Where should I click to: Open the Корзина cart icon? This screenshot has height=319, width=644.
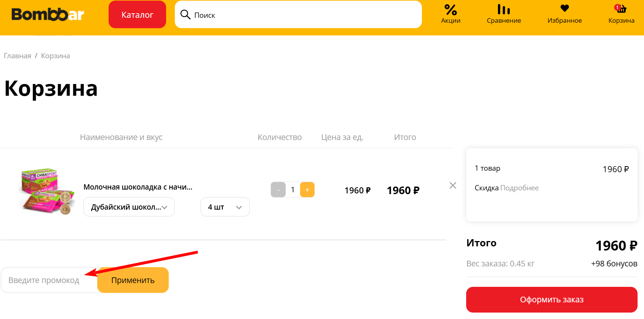click(x=621, y=14)
